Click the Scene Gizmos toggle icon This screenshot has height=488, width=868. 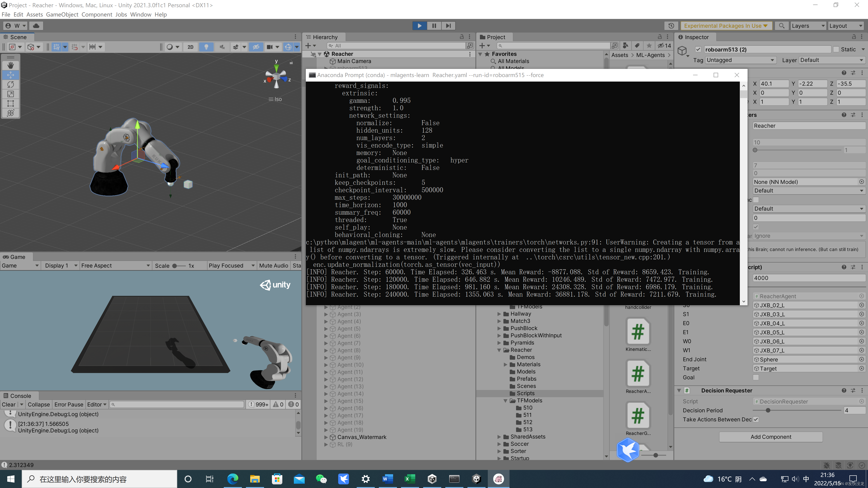click(288, 47)
